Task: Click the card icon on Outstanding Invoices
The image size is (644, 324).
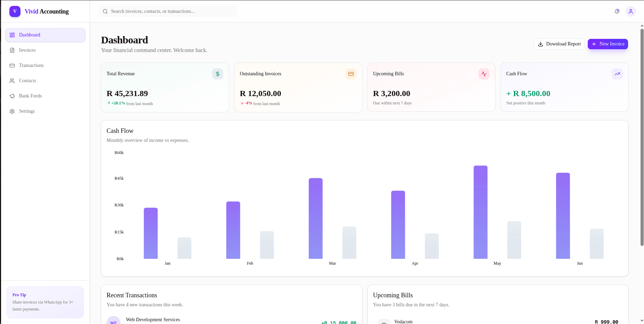Action: (x=351, y=74)
